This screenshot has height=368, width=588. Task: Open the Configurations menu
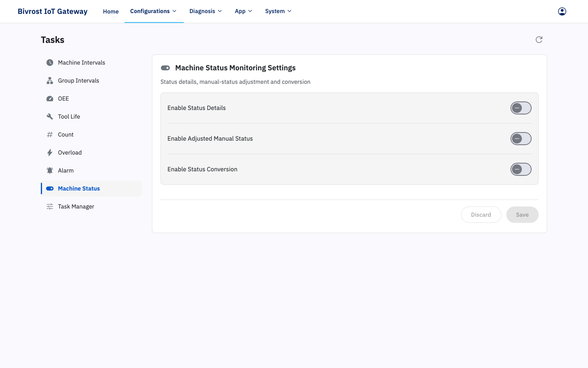[x=154, y=11]
